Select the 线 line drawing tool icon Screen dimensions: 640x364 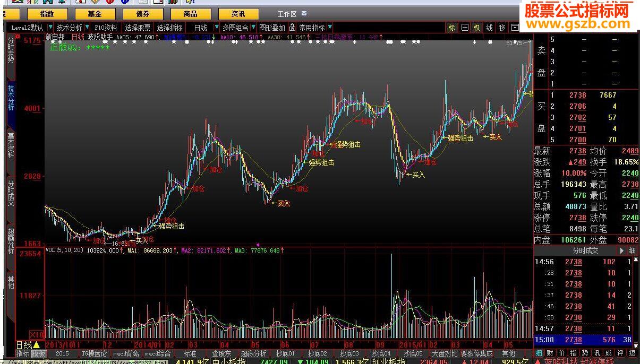coord(490,28)
